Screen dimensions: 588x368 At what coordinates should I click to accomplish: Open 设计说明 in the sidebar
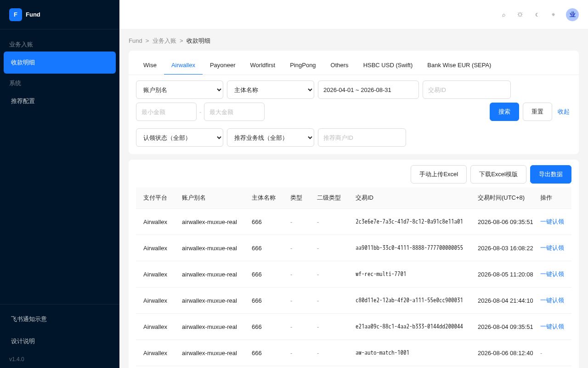pos(60,341)
